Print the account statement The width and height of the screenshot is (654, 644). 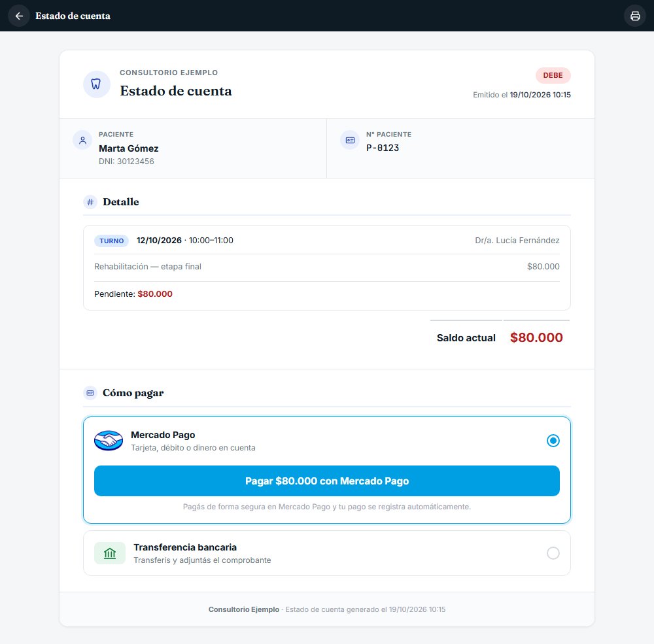tap(635, 16)
